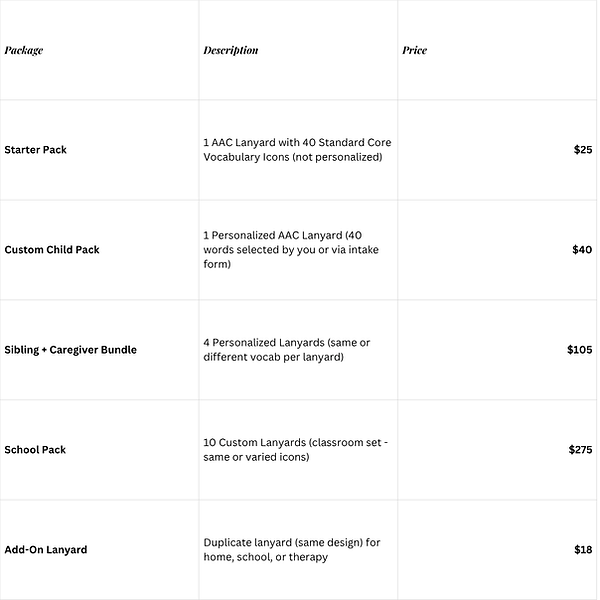Select the 10 Custom Lanyards description
The height and width of the screenshot is (600, 600).
click(x=288, y=450)
